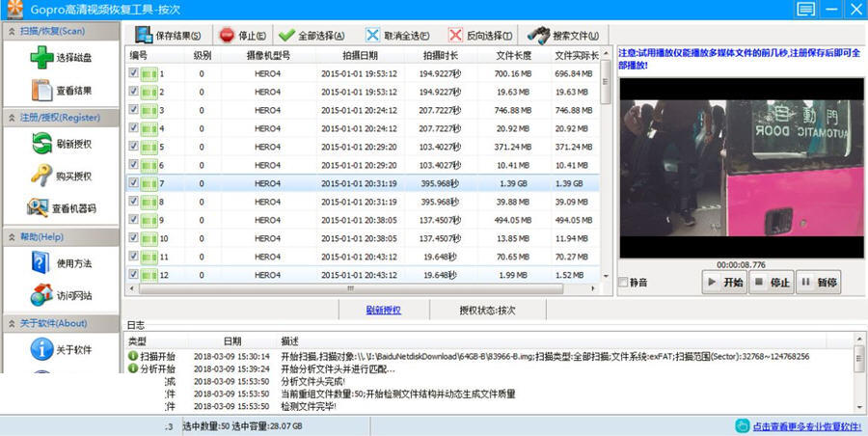
Task: Click video file icon in row 9
Action: pos(149,221)
